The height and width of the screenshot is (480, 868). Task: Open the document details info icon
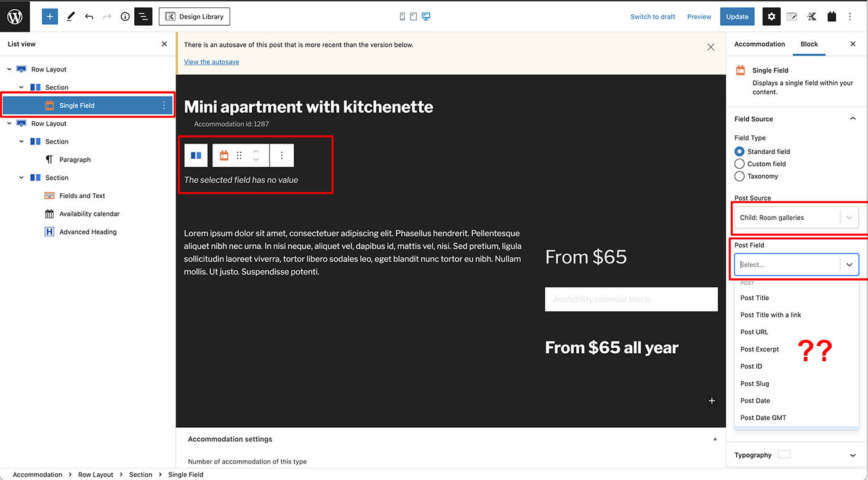(x=125, y=17)
